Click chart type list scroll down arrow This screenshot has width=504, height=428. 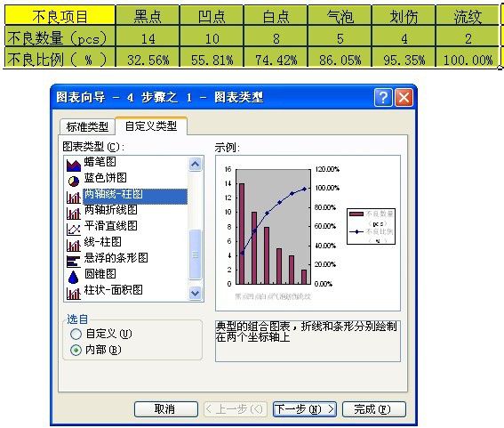(x=195, y=293)
